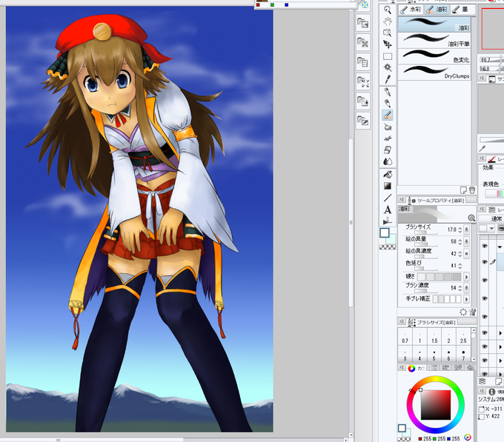
Task: Pick brush size preset 7
Action: tap(463, 355)
